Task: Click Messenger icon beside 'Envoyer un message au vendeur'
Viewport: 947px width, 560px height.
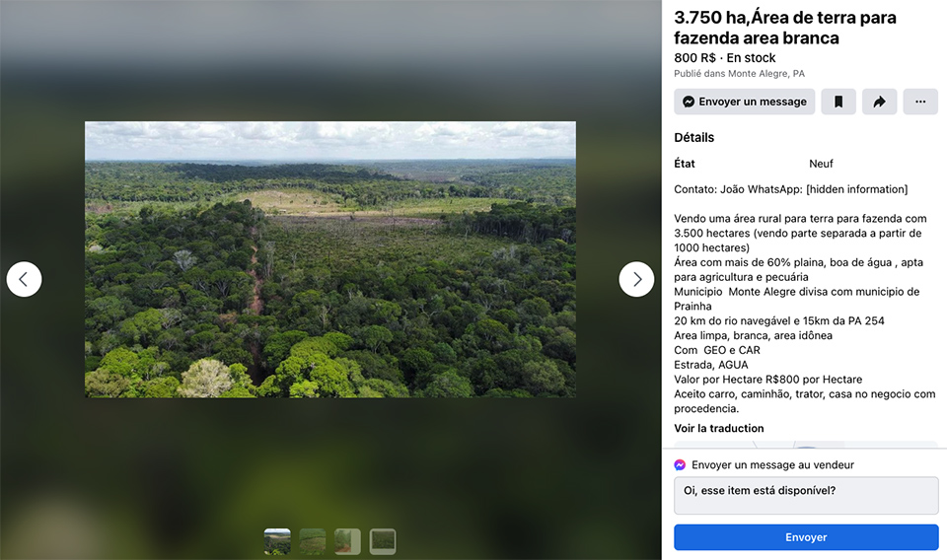Action: click(x=681, y=464)
